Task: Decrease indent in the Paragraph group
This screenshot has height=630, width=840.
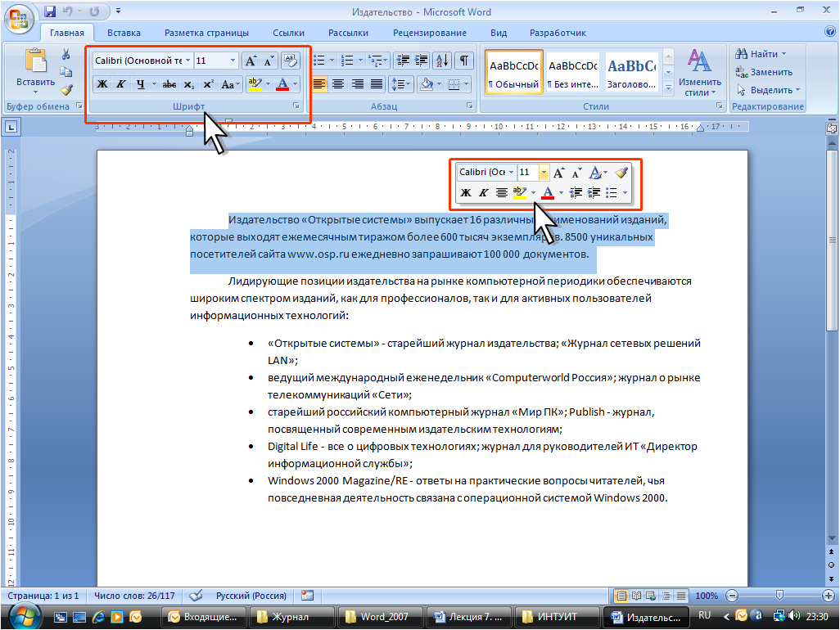Action: pos(403,61)
